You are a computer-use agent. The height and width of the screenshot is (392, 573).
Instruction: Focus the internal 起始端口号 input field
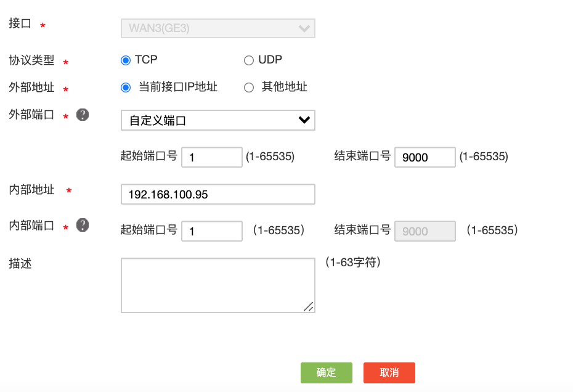pos(213,231)
